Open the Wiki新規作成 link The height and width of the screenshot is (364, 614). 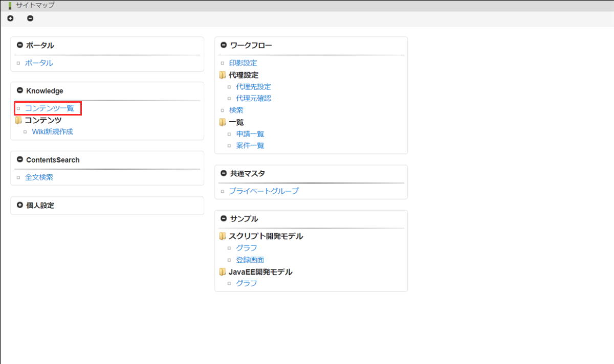tap(52, 131)
